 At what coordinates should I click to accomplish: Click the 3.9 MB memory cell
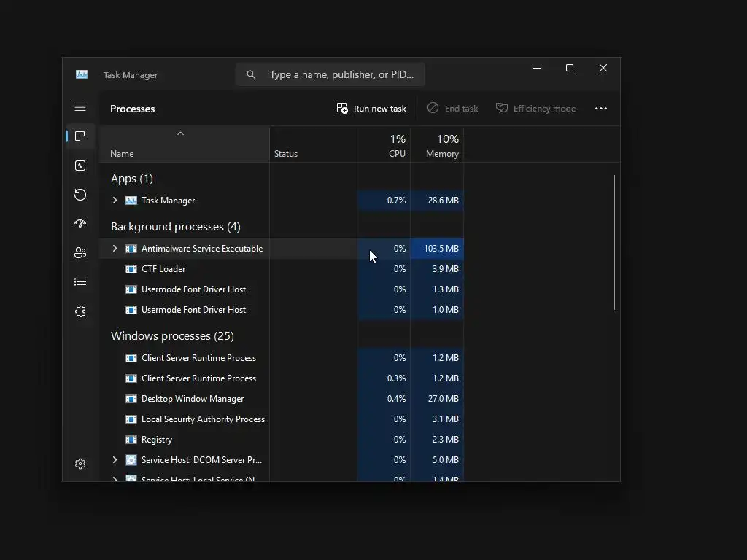coord(437,269)
